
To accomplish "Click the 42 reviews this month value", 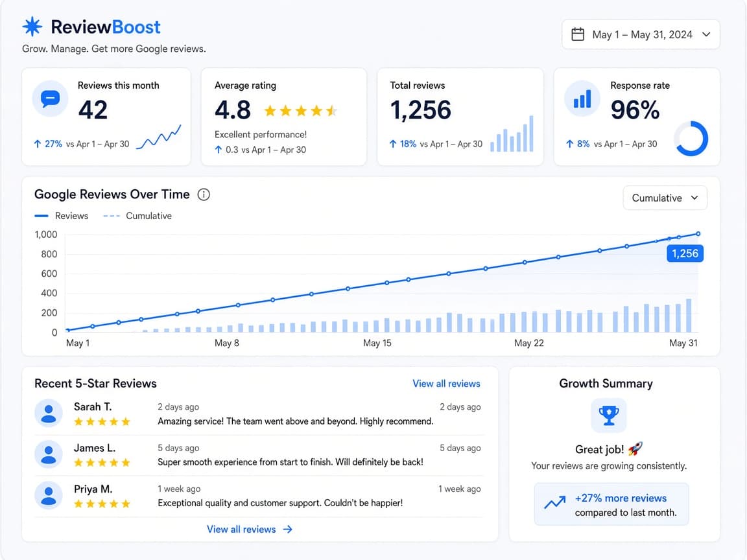I will (93, 110).
